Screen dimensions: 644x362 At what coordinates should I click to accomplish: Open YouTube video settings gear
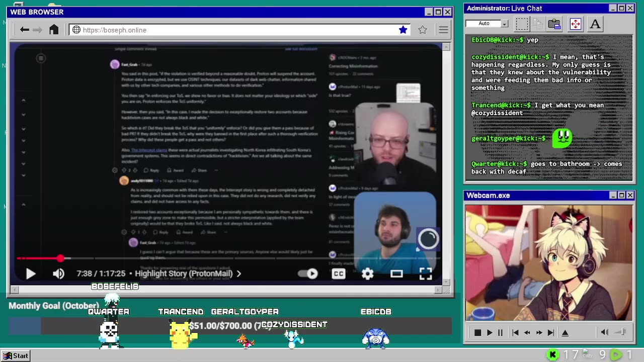368,274
